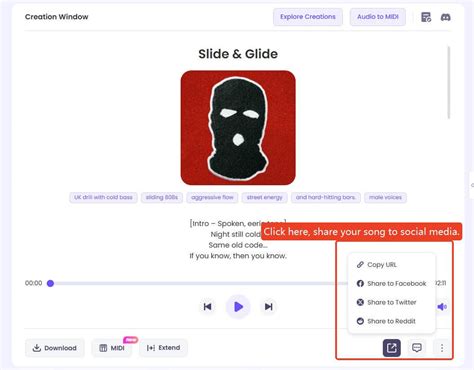Screen dimensions: 474x370
Task: Open the three-dot more options menu
Action: pos(442,348)
